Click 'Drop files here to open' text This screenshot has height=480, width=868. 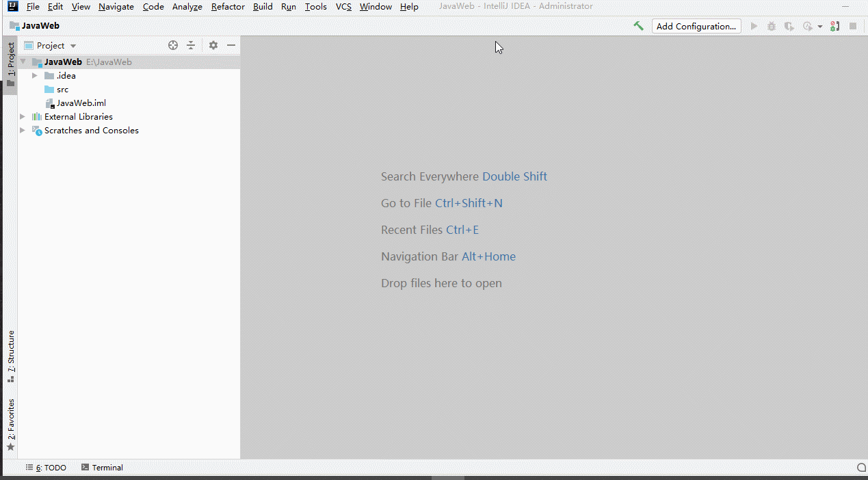pyautogui.click(x=441, y=283)
